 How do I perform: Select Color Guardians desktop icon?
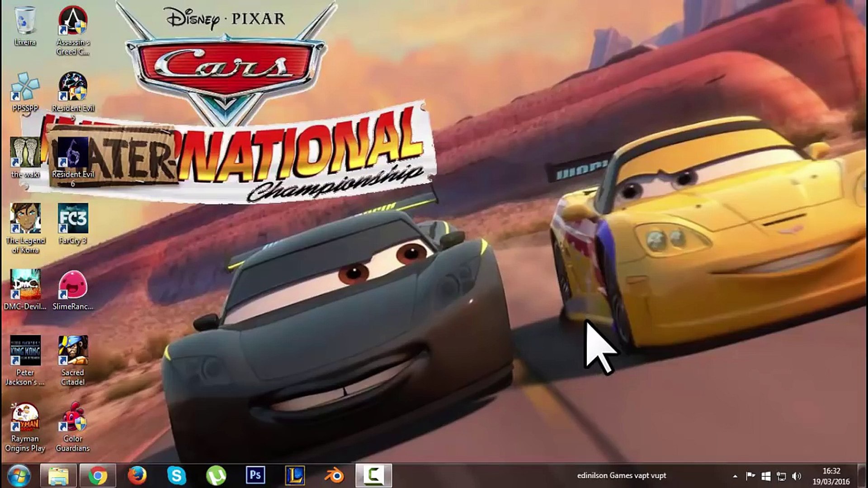click(73, 417)
